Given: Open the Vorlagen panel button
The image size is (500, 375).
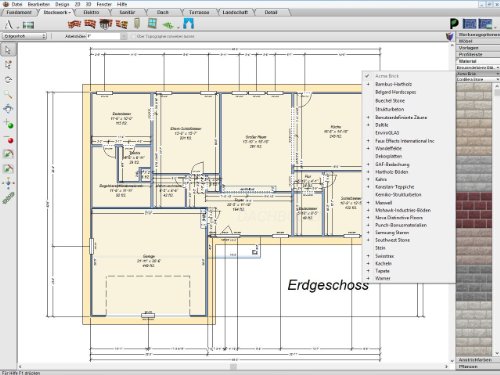Looking at the screenshot, I should click(x=469, y=48).
